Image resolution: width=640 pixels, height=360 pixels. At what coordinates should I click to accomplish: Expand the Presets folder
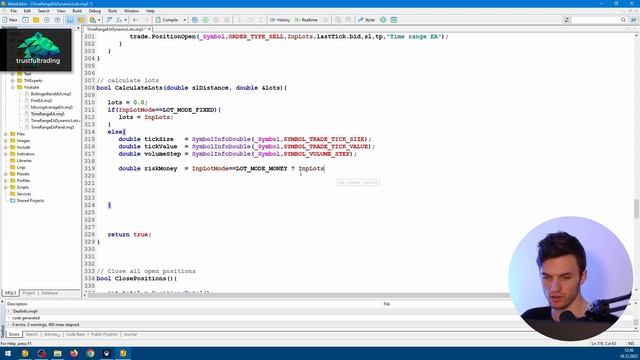[6, 174]
